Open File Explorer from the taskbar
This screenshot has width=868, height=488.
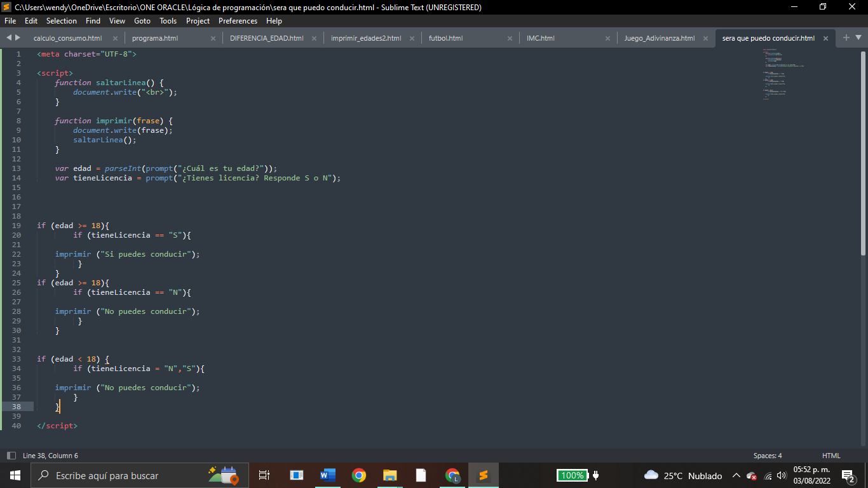tap(390, 475)
